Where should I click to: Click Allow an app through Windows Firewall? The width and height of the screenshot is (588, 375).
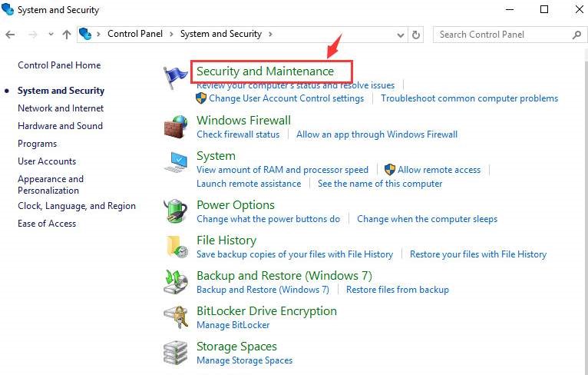[377, 134]
